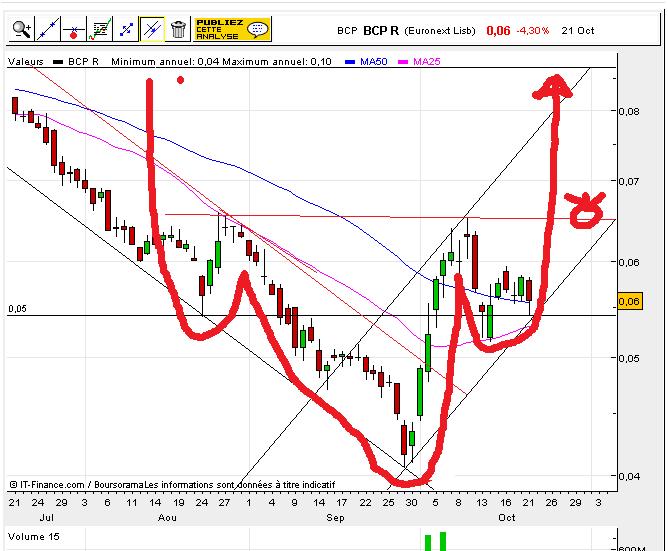The height and width of the screenshot is (551, 668).
Task: Click the Jul month axis label
Action: (46, 518)
